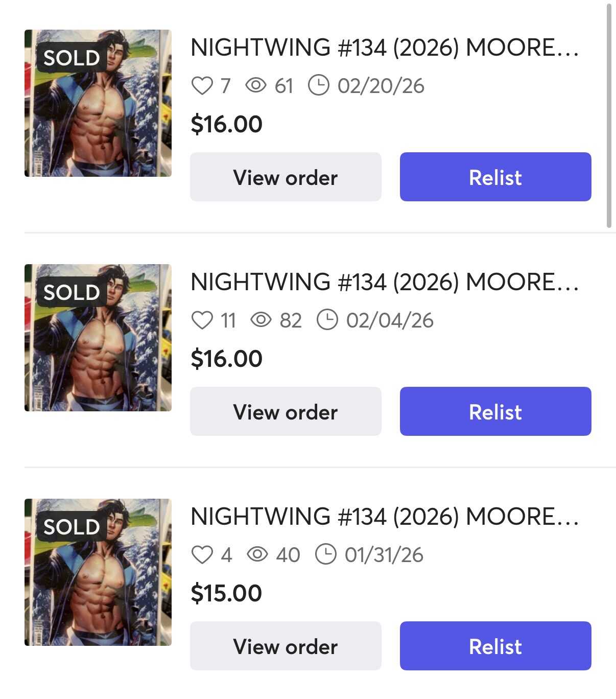Open thumbnail of 02/04/26 sold listing

[x=98, y=338]
